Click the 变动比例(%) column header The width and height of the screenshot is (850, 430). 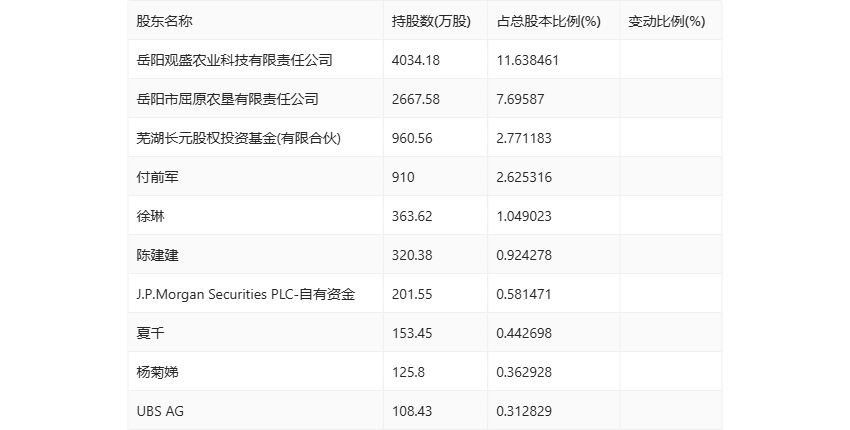point(666,21)
